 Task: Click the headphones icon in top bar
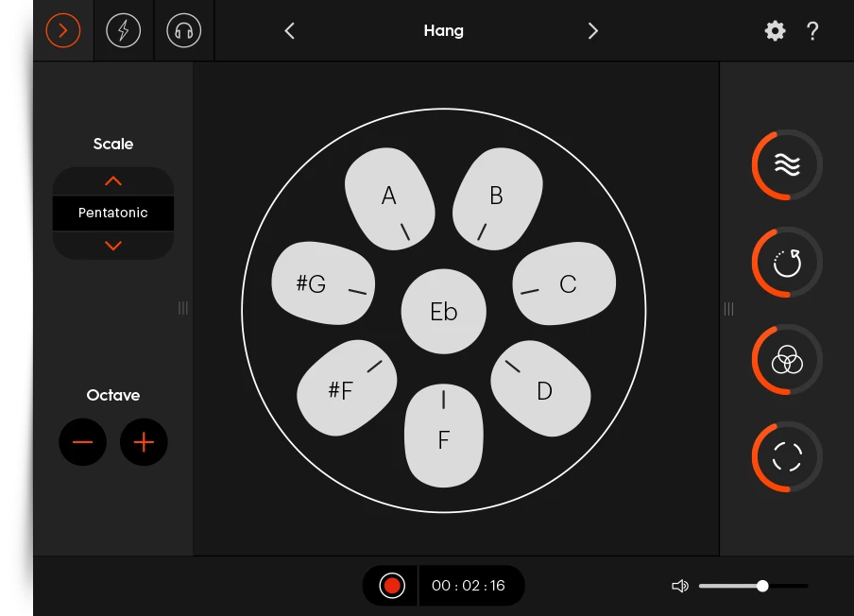coord(184,31)
